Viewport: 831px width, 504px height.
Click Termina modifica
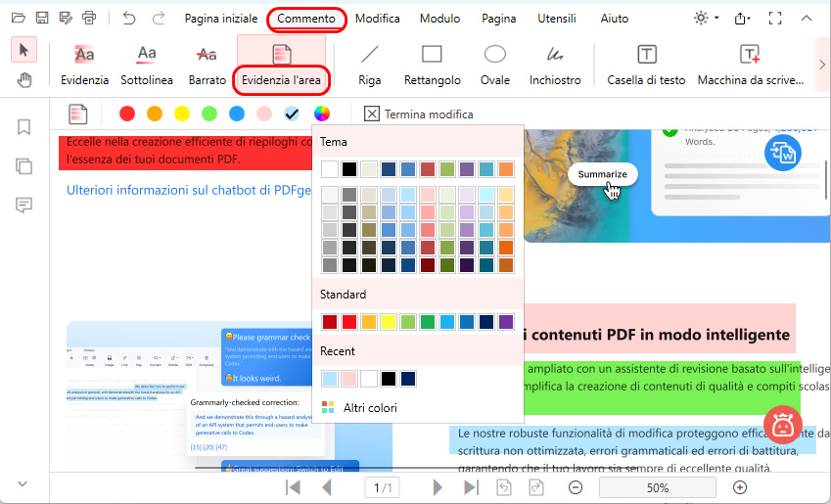click(419, 114)
